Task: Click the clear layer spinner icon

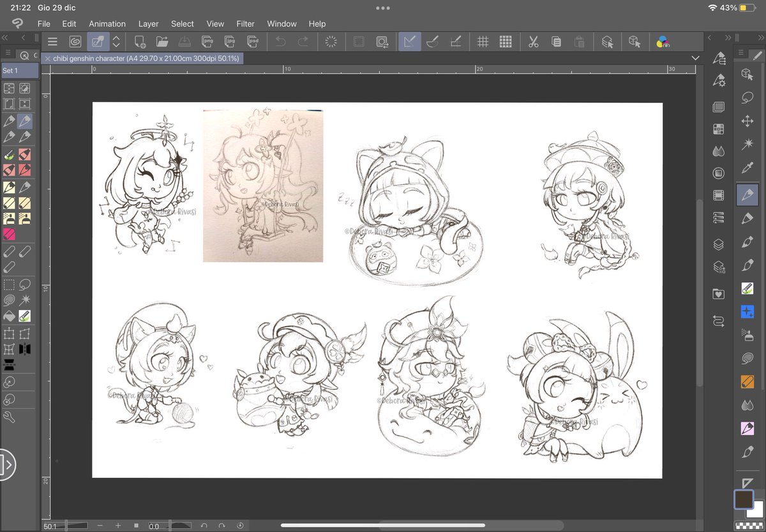Action: point(331,42)
